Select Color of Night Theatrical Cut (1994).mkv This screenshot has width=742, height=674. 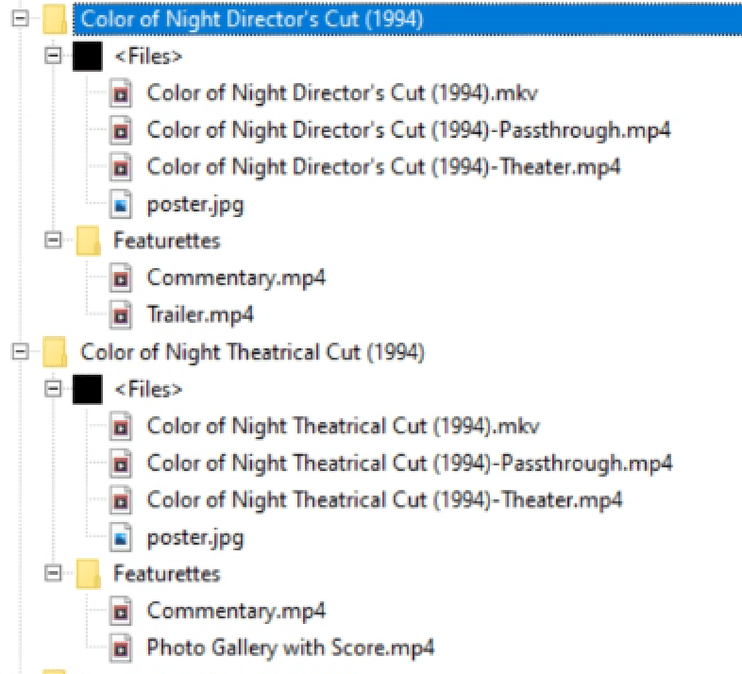343,426
